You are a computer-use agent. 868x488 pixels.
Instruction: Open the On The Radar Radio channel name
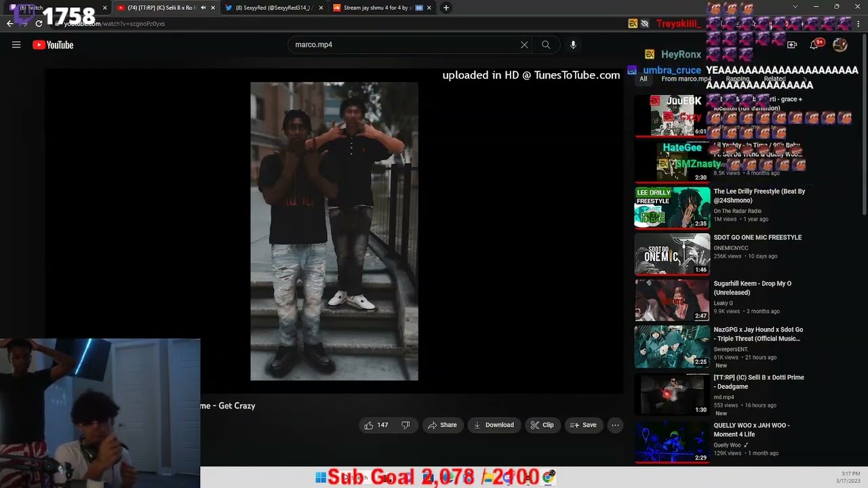tap(737, 211)
